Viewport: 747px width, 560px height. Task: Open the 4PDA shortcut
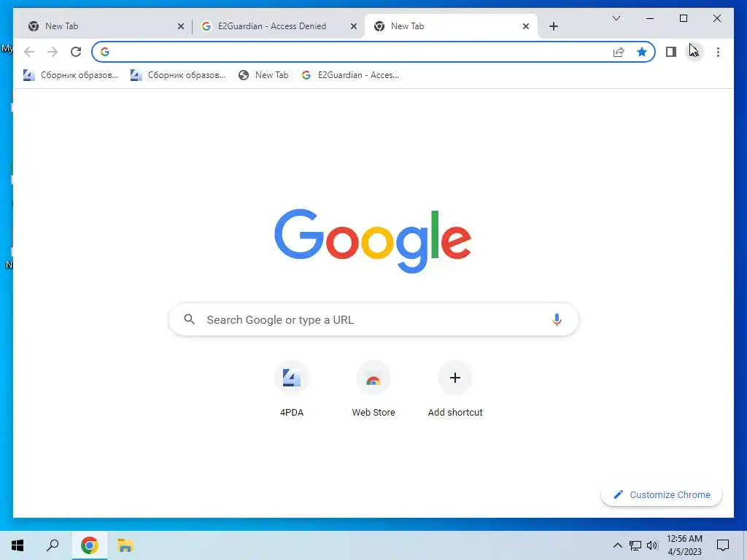click(x=292, y=389)
